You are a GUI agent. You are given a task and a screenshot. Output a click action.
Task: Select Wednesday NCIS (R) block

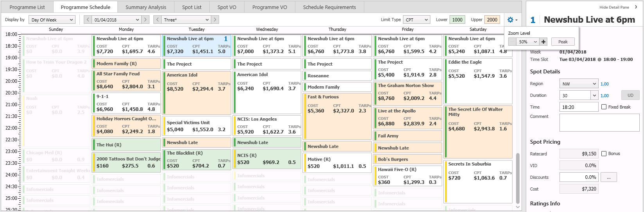[x=267, y=159]
